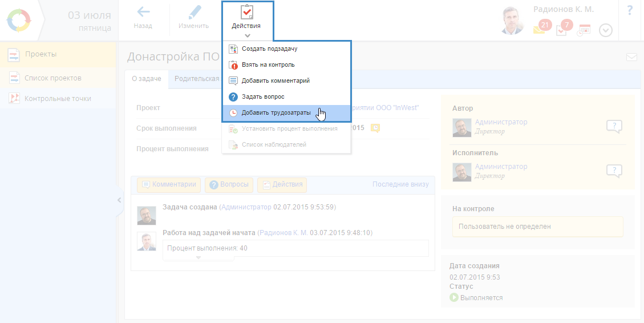Open the Комментарии filter button
This screenshot has width=644, height=323.
[169, 184]
